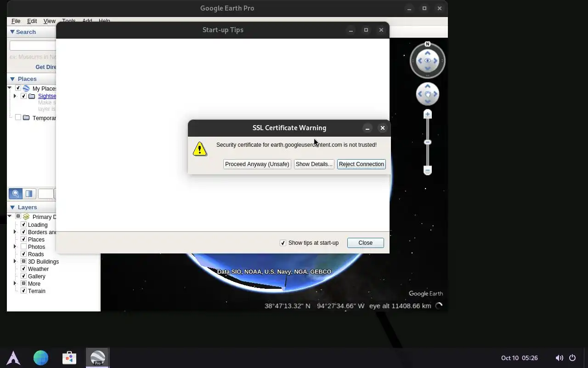Click Show Details... button
The height and width of the screenshot is (368, 588).
tap(314, 164)
